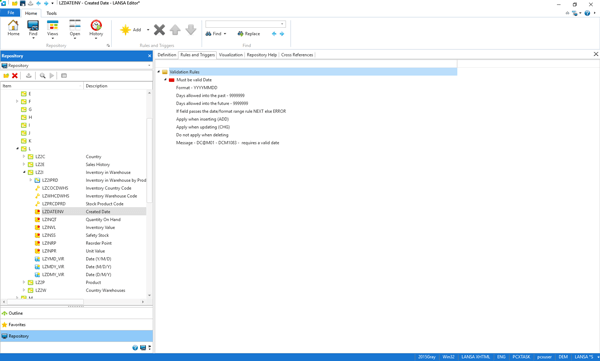Click the red X in Repository toolbar
The width and height of the screenshot is (600, 361).
pos(15,76)
